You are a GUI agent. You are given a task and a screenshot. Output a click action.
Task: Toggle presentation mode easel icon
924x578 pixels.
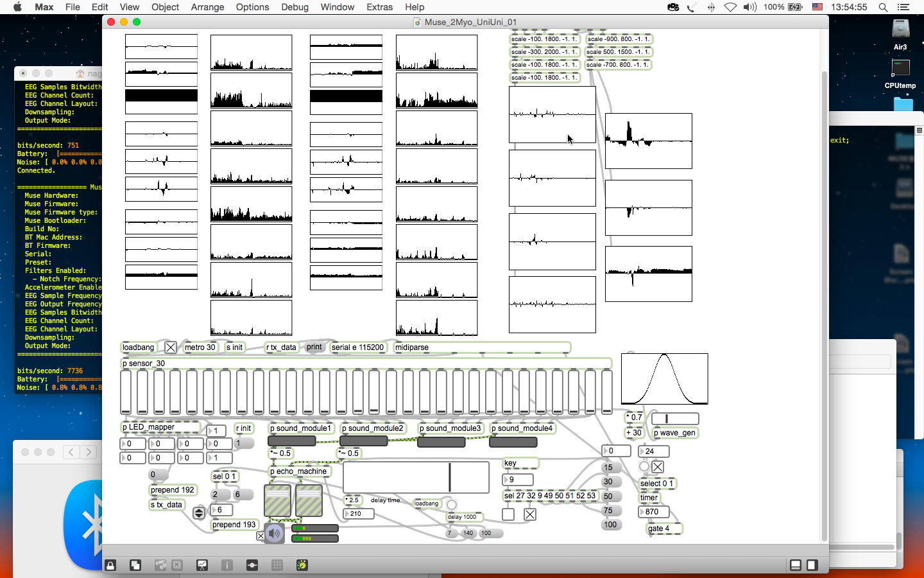[x=202, y=565]
